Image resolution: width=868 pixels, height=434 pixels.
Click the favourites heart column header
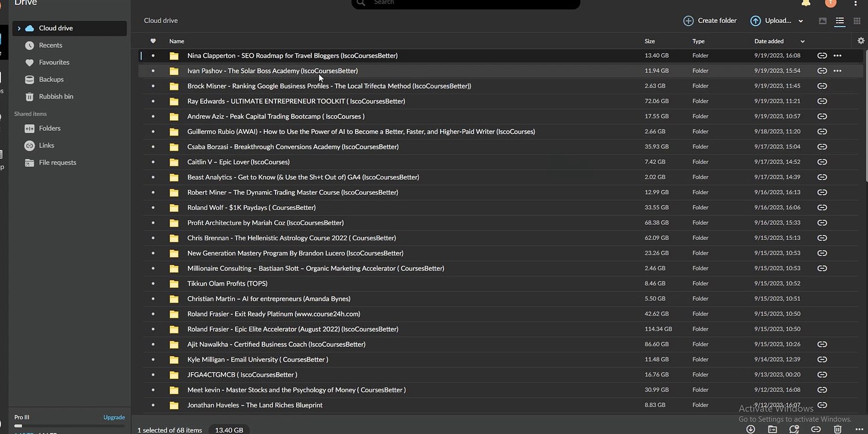coord(153,41)
